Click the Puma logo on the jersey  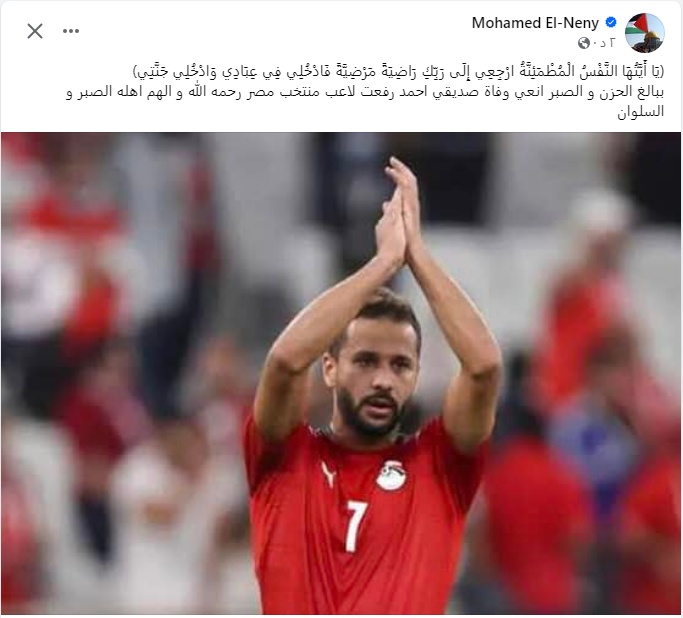tap(329, 474)
